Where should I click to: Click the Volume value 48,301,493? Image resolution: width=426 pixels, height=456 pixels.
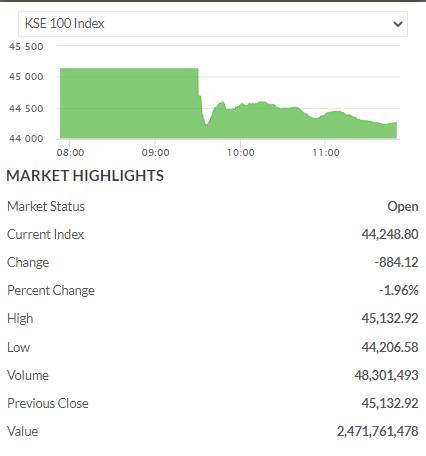(x=386, y=375)
